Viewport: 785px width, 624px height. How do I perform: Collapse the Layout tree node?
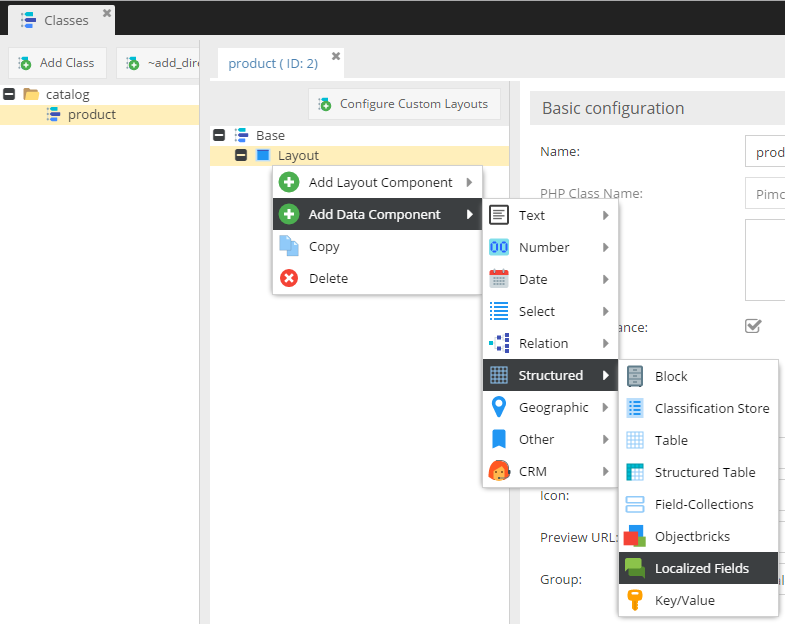(x=240, y=155)
